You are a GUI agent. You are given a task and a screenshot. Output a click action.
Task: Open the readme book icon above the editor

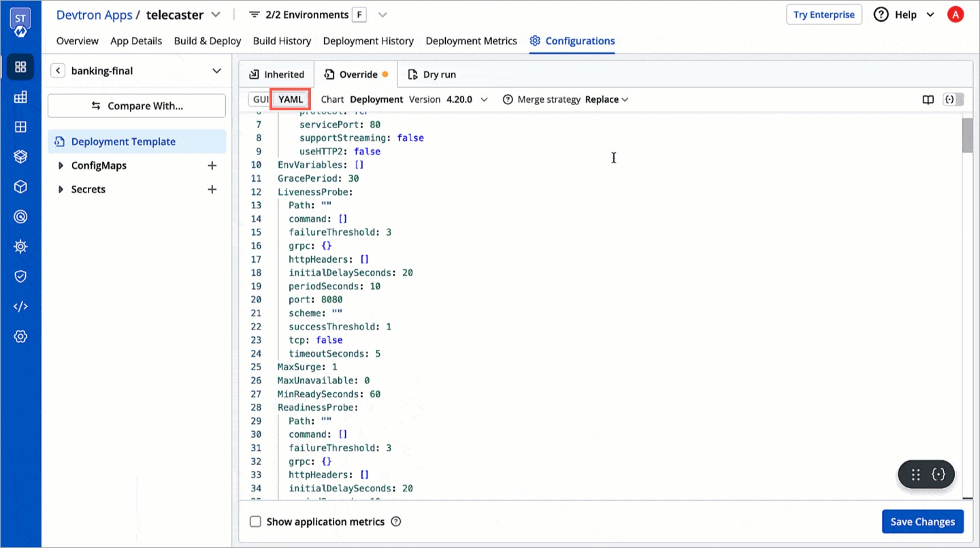pos(928,99)
